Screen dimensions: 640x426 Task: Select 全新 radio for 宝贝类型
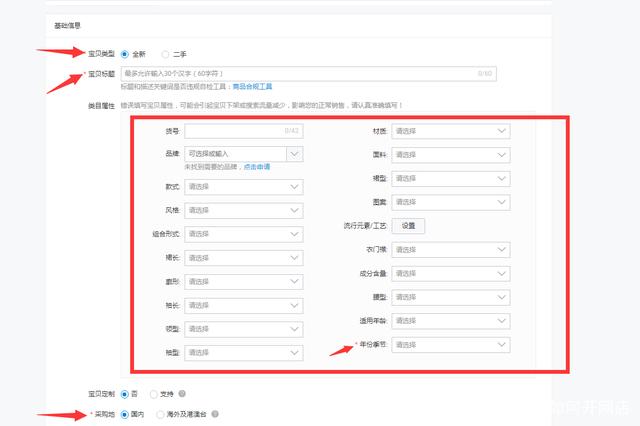[x=124, y=54]
